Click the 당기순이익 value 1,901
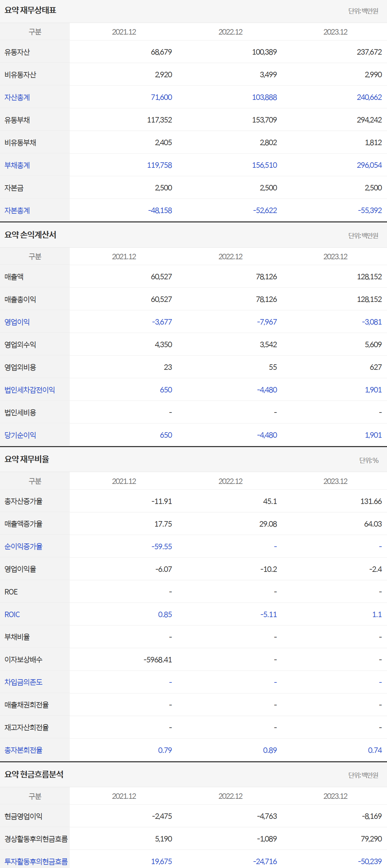 [x=373, y=435]
